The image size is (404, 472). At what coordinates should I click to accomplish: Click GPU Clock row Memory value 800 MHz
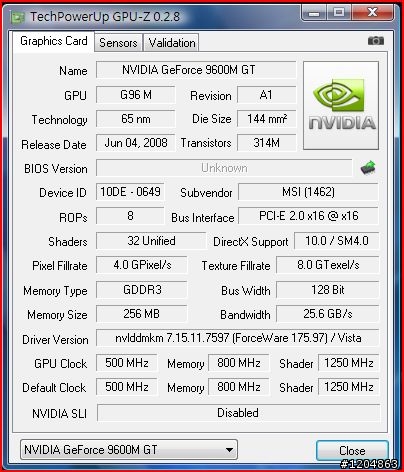tap(239, 363)
